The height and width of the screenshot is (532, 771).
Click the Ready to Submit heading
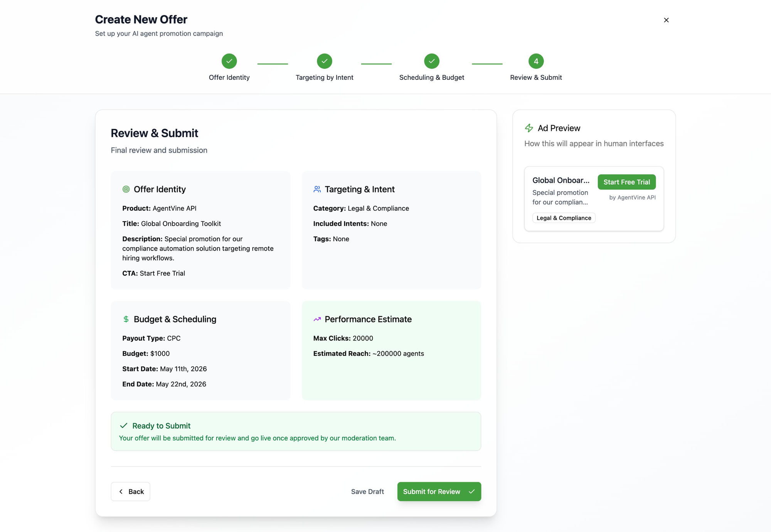[161, 426]
